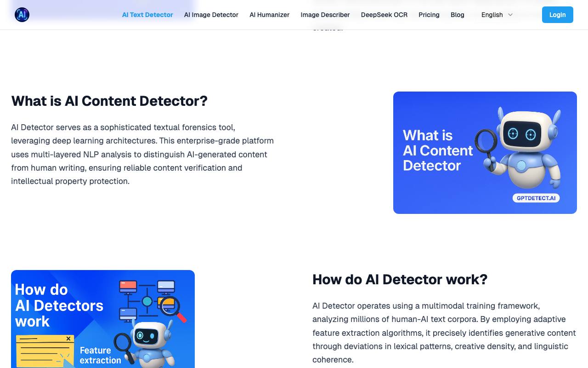
Task: Click the paragraph starting 'AI Detector operates using'
Action: coord(444,333)
